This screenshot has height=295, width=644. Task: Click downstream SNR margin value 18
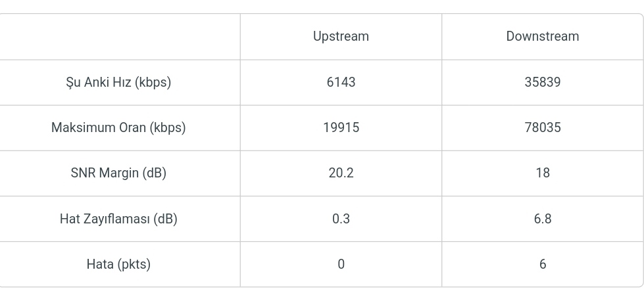point(543,173)
